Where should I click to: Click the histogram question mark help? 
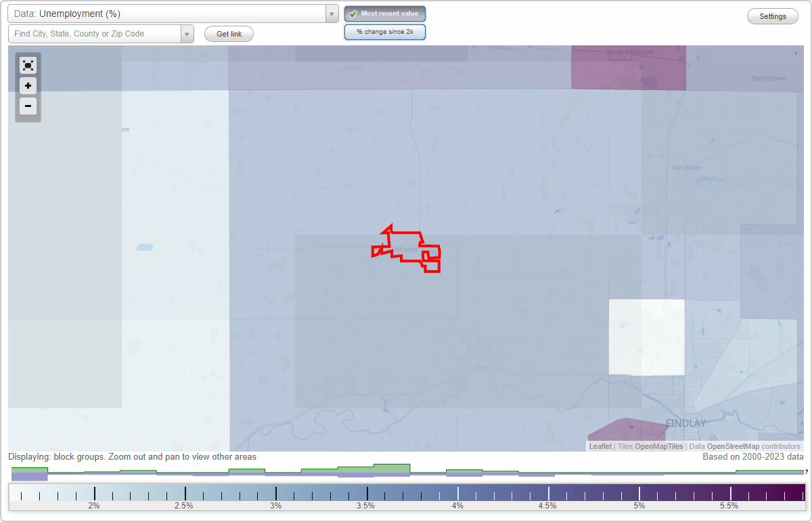pos(806,472)
